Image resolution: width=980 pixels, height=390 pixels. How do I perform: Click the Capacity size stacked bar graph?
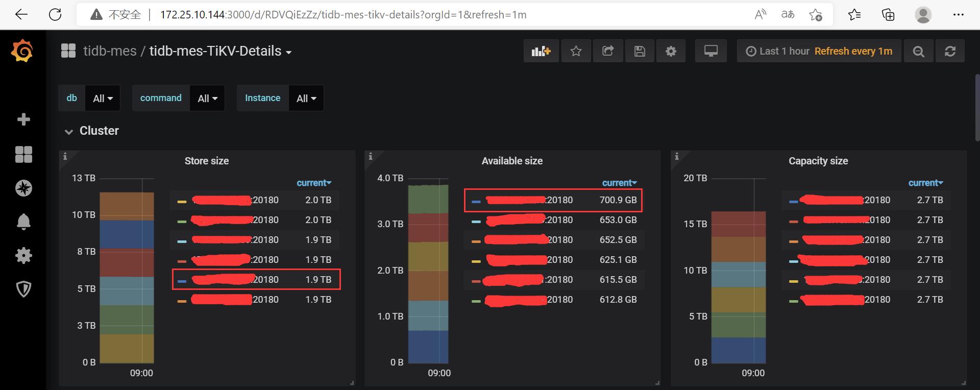coord(739,287)
